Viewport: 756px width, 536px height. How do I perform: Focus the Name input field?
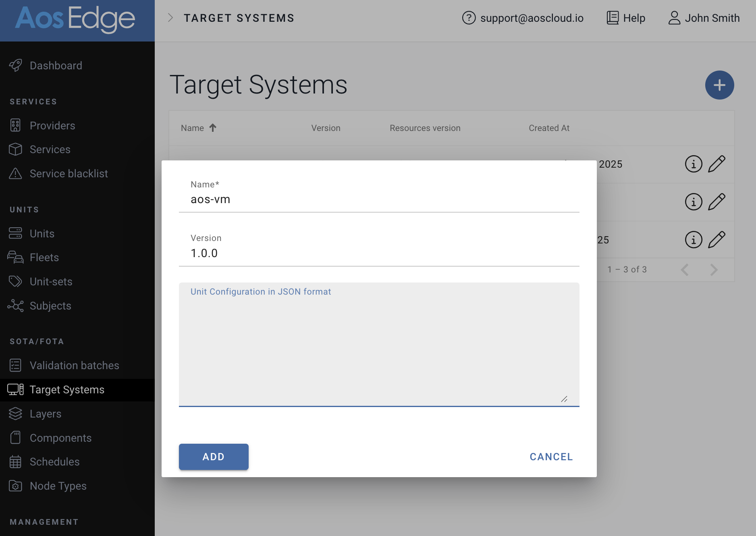pos(379,199)
